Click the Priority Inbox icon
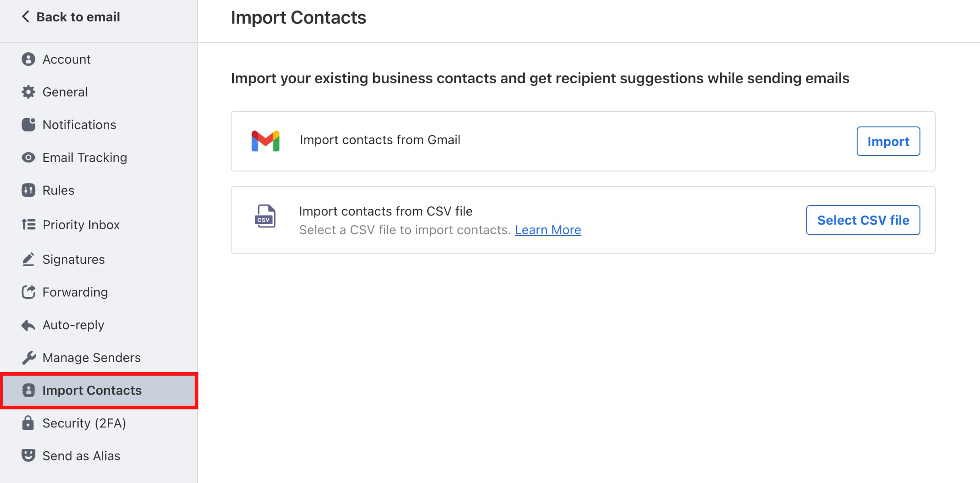 coord(28,224)
